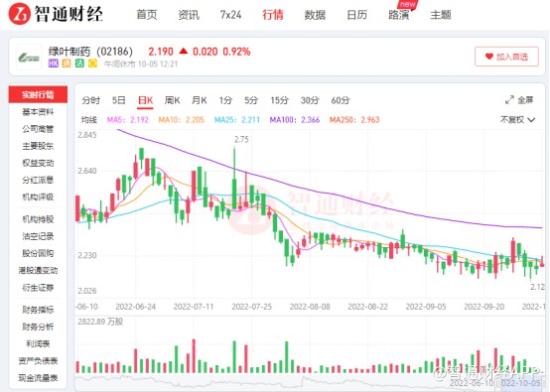
Task: Click the 2022-08-22 date axis label
Action: [367, 307]
